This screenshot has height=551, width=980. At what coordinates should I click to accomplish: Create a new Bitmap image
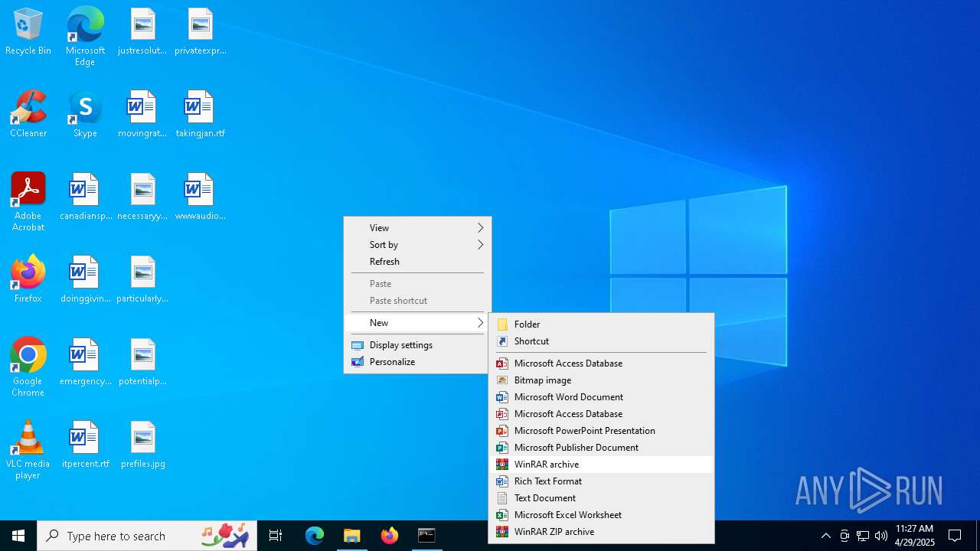[x=601, y=380]
